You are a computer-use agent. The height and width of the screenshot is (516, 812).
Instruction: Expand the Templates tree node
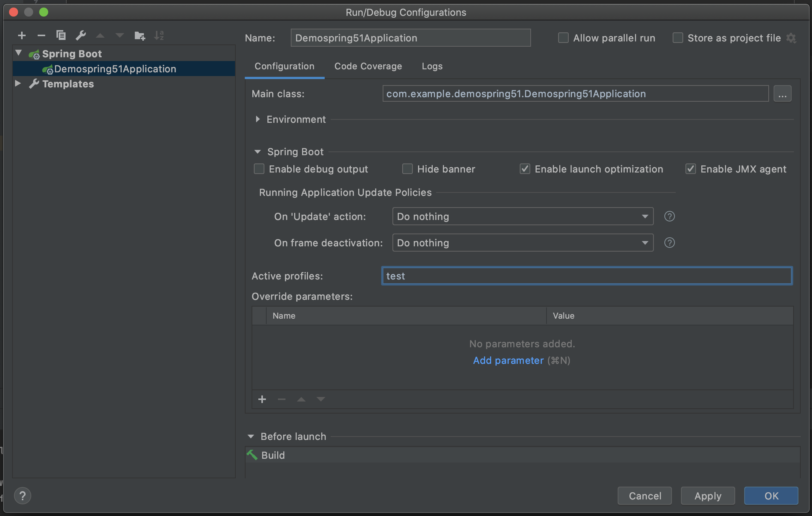(18, 83)
